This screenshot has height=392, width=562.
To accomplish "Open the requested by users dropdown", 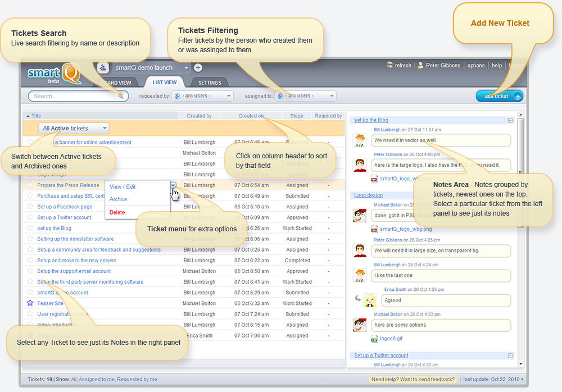I will click(202, 95).
